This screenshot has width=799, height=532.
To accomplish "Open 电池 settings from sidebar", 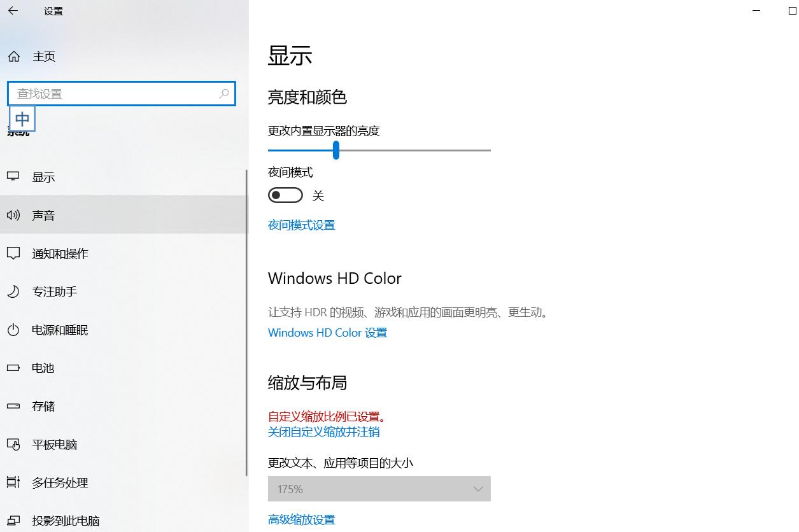I will coord(42,368).
